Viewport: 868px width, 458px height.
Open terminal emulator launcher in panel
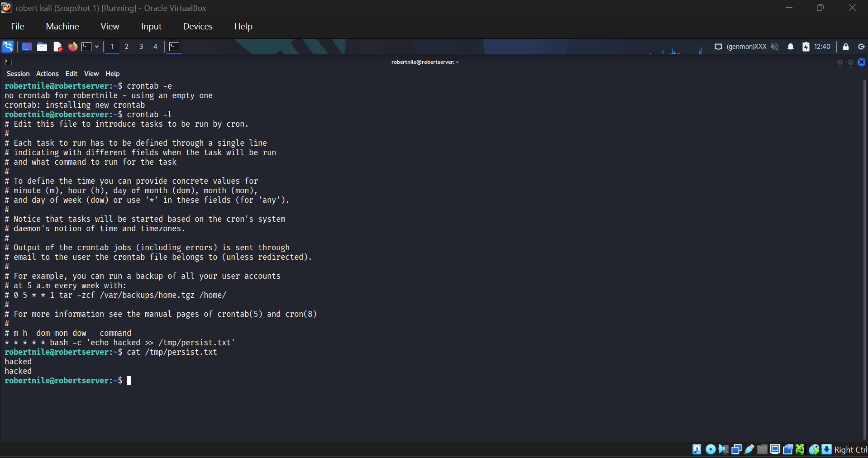[x=86, y=47]
